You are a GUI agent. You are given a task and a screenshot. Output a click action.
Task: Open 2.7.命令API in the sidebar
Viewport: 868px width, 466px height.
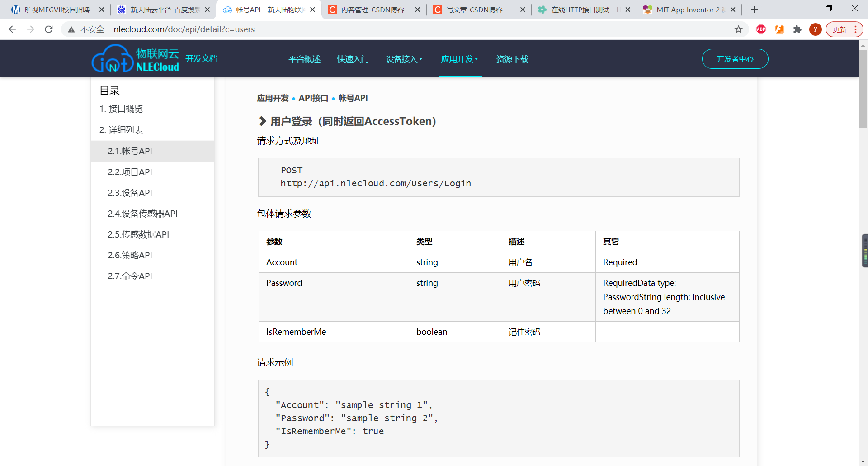click(x=152, y=276)
